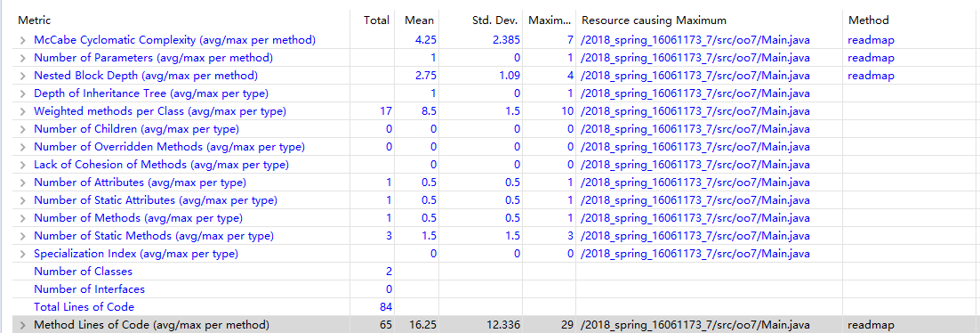Expand the Lack of Cohesion of Methods row

pyautogui.click(x=22, y=166)
